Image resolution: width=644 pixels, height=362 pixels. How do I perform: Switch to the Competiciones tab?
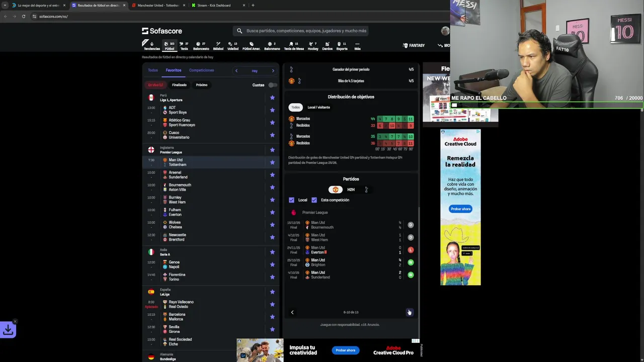point(201,70)
